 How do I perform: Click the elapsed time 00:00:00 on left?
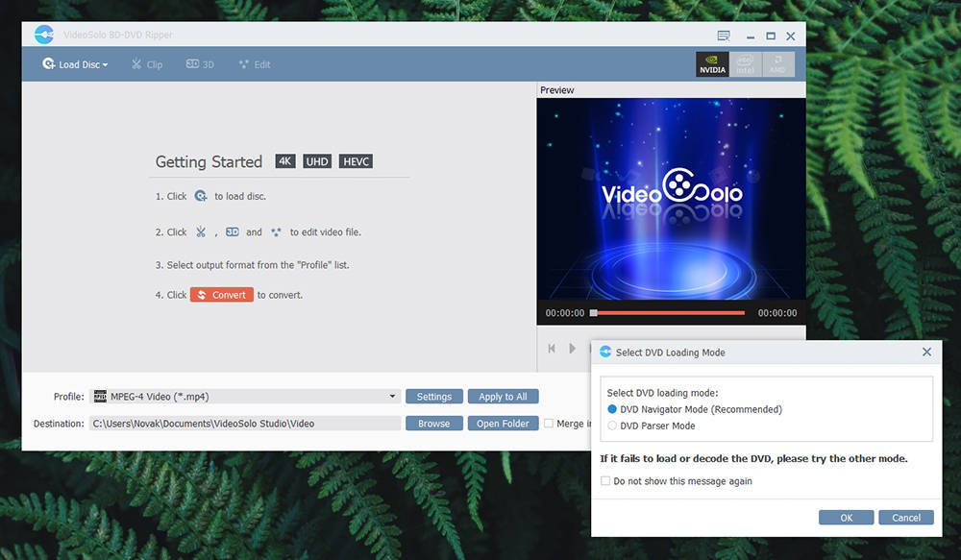click(565, 313)
